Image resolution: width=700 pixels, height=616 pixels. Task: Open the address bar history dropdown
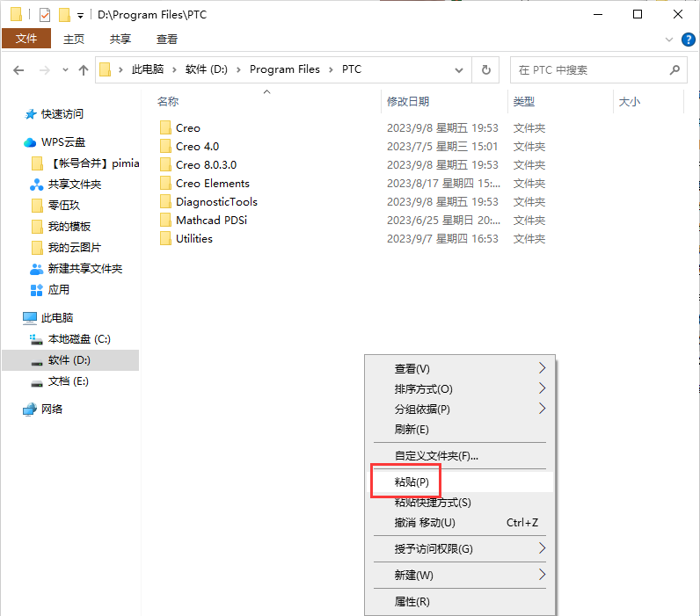click(x=459, y=70)
